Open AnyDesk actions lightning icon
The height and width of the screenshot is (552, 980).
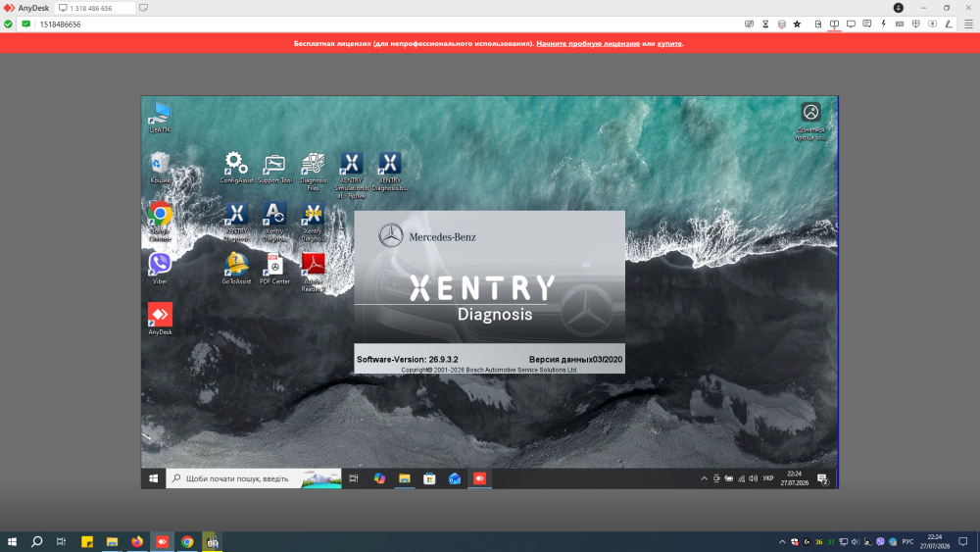[x=883, y=25]
